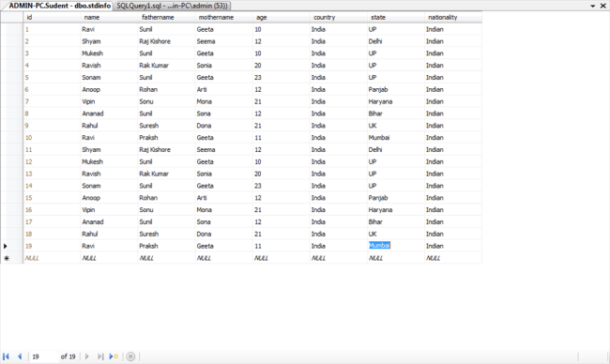
Task: Click the stop query round icon in the navigation bar
Action: pyautogui.click(x=130, y=356)
